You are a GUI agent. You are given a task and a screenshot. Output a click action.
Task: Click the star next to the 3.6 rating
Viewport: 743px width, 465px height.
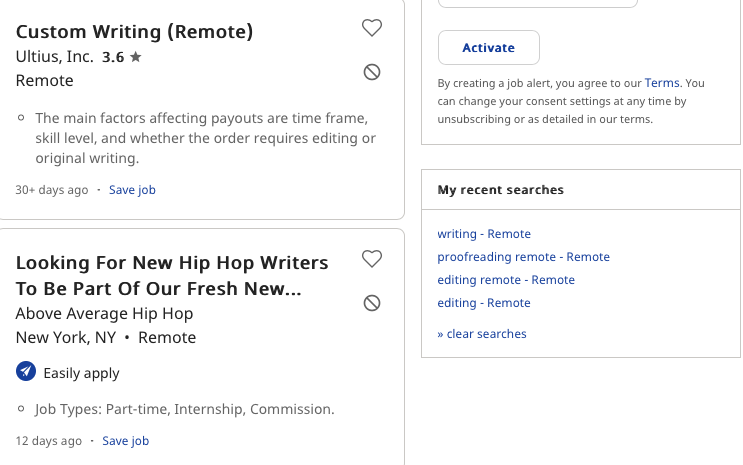pos(136,57)
